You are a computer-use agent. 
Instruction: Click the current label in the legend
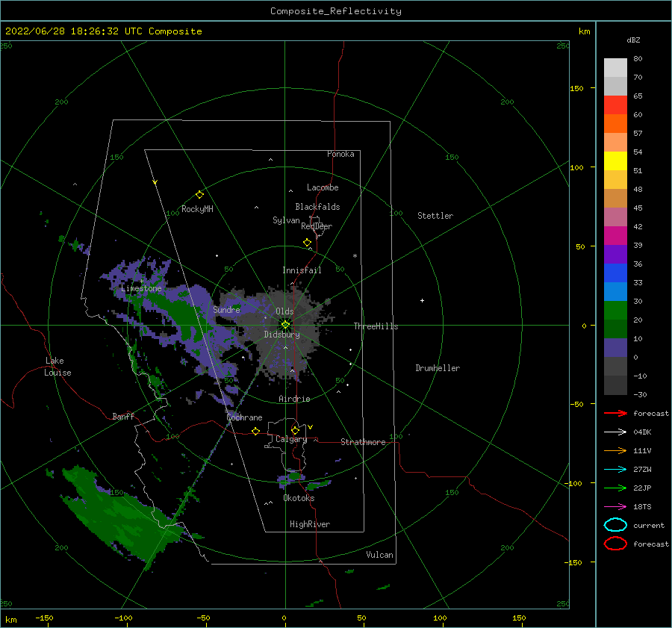click(649, 526)
